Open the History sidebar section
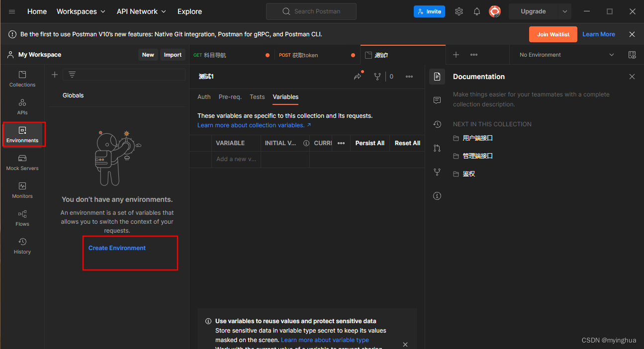Screen dimensions: 644x349 (22, 246)
